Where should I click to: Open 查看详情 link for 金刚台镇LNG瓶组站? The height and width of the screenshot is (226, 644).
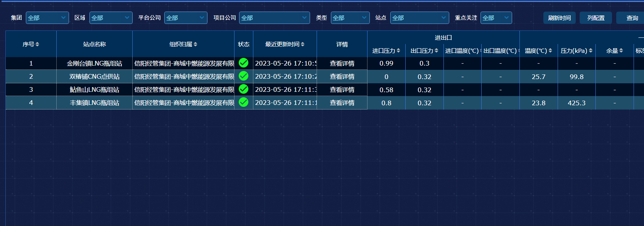pyautogui.click(x=342, y=64)
